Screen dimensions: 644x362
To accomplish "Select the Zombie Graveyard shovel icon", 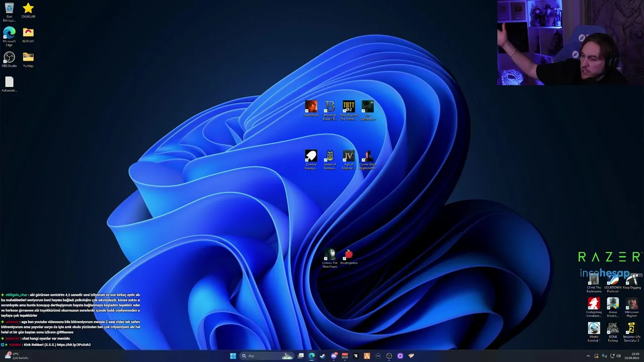I will point(311,159).
